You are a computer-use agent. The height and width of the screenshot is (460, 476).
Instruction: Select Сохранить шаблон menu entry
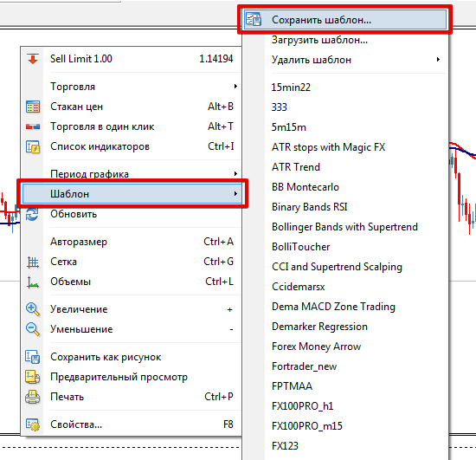344,20
